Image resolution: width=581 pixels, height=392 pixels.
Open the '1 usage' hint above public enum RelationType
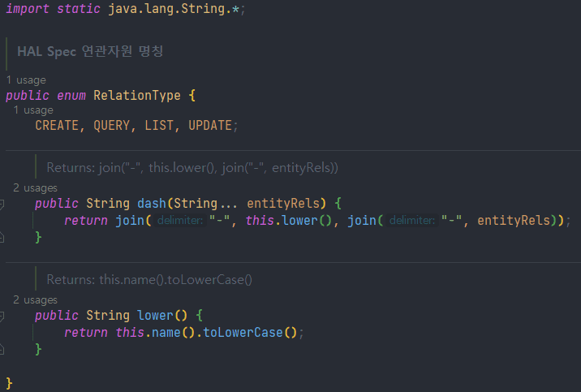[26, 80]
